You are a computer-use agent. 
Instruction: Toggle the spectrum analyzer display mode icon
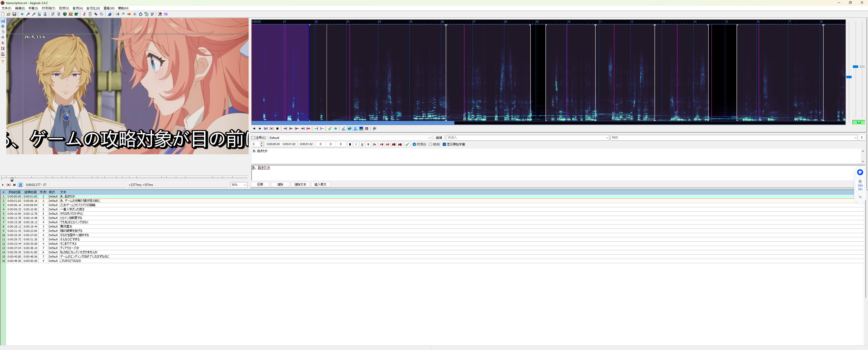point(361,129)
